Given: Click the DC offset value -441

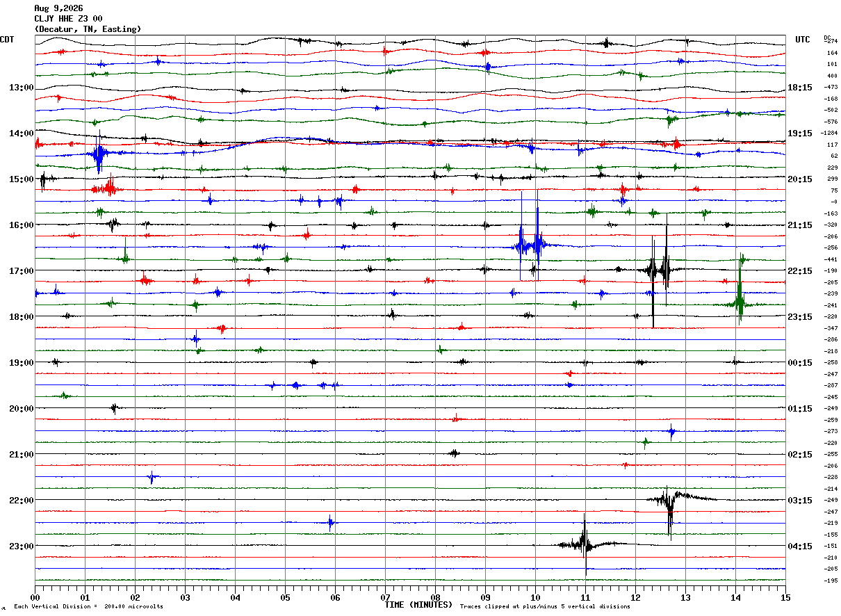Looking at the screenshot, I should pos(831,259).
